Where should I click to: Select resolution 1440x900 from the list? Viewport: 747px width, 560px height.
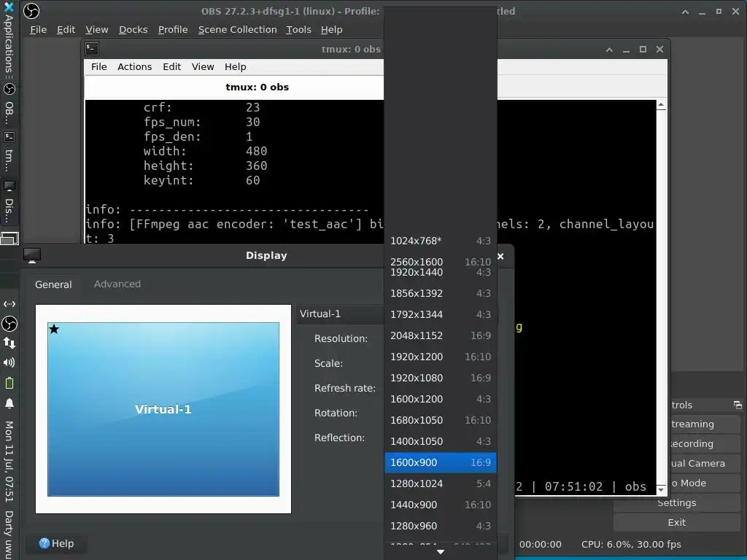pyautogui.click(x=440, y=505)
